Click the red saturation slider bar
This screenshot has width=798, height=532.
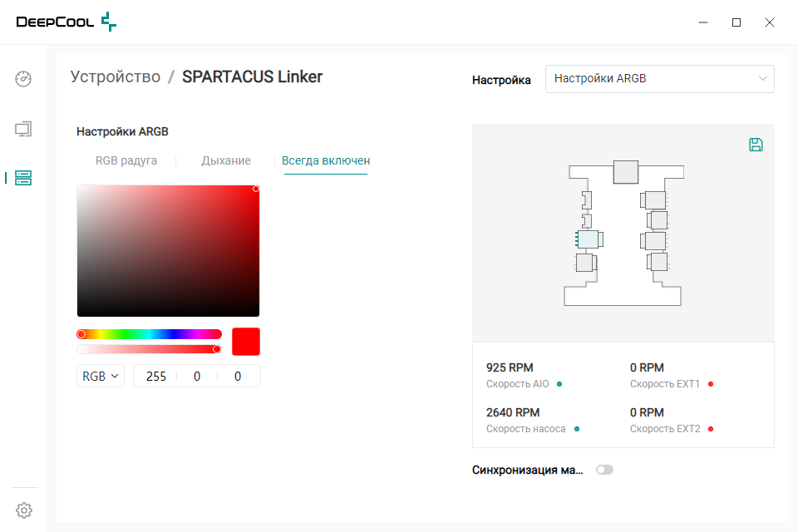(x=149, y=349)
